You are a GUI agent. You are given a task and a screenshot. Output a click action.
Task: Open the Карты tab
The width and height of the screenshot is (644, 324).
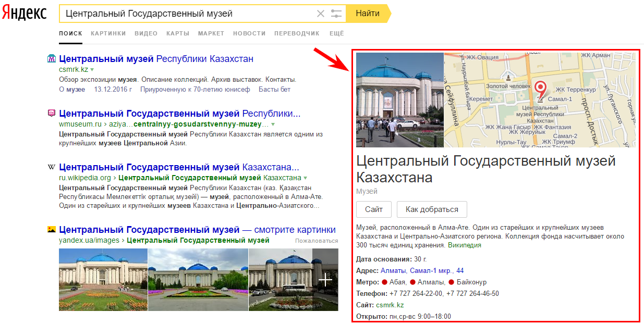coord(178,33)
